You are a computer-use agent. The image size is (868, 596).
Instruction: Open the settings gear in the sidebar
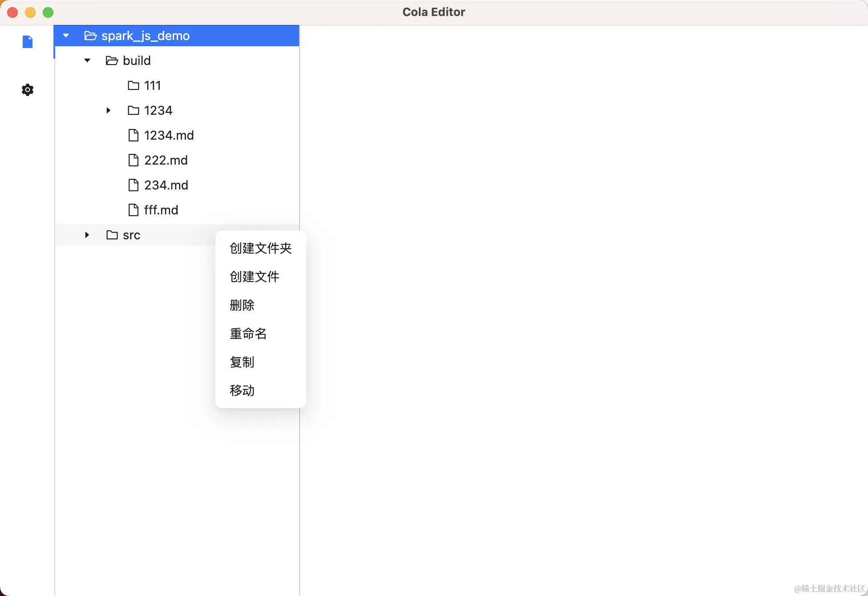[x=28, y=90]
